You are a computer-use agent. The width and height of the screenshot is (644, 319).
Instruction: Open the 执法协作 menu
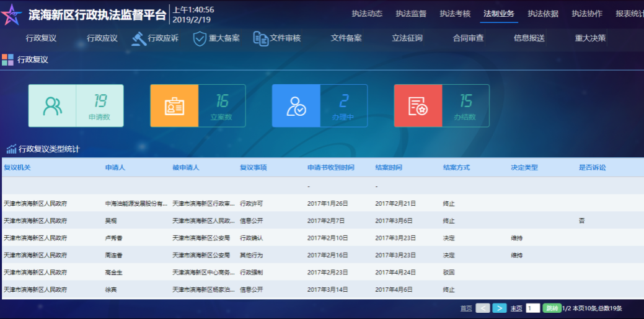(587, 14)
